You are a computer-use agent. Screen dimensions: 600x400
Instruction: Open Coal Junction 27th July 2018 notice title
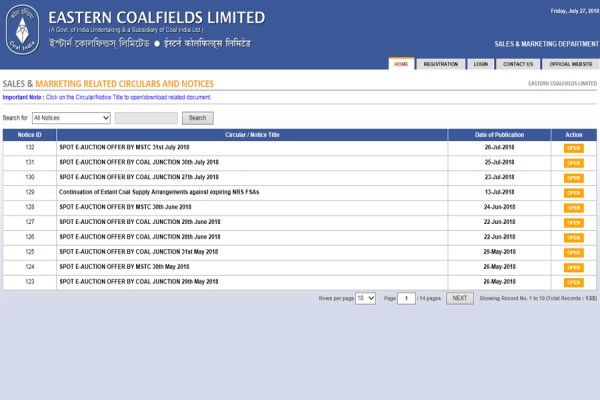pyautogui.click(x=139, y=177)
